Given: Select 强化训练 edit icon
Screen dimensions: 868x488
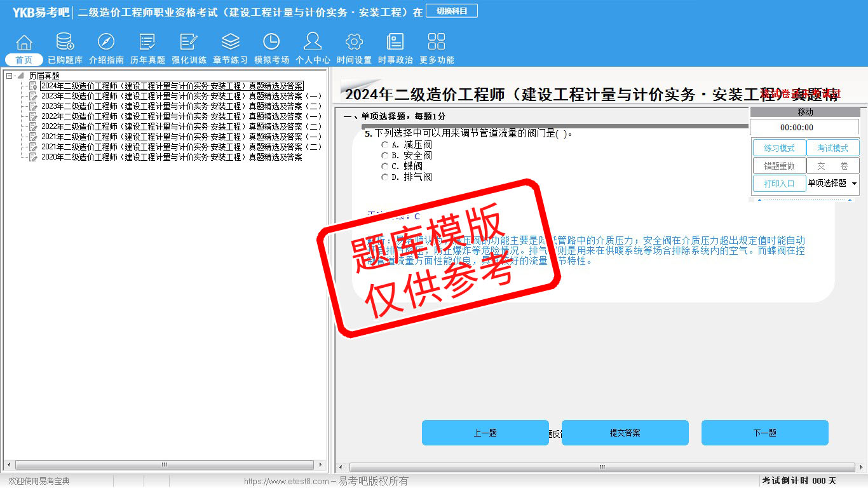Looking at the screenshot, I should pyautogui.click(x=189, y=43).
